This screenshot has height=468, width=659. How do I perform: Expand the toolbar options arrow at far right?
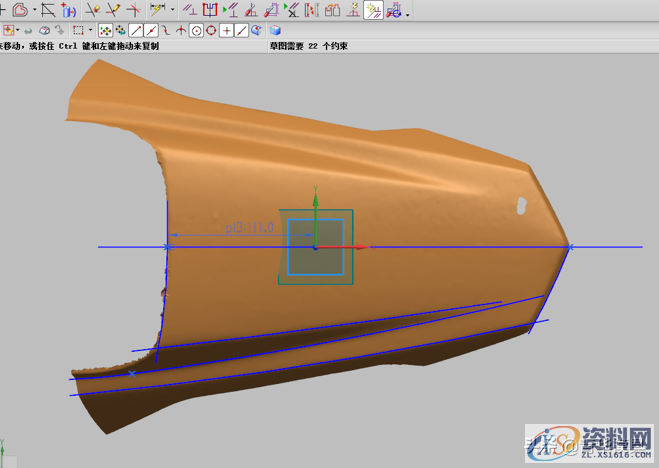point(408,13)
